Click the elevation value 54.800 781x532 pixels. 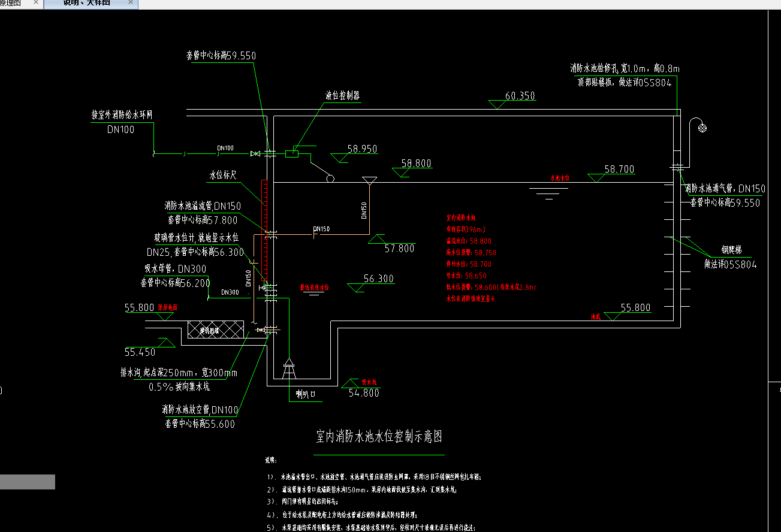click(364, 393)
